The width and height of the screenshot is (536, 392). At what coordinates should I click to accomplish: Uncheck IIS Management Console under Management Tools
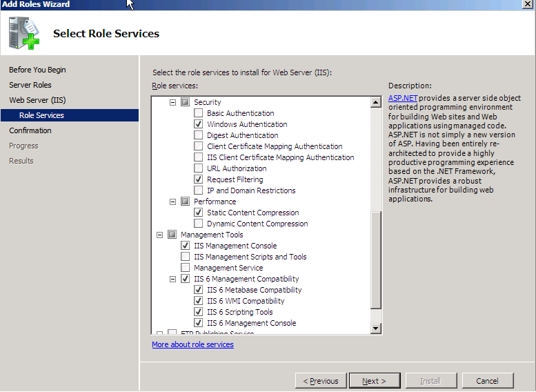click(x=186, y=246)
